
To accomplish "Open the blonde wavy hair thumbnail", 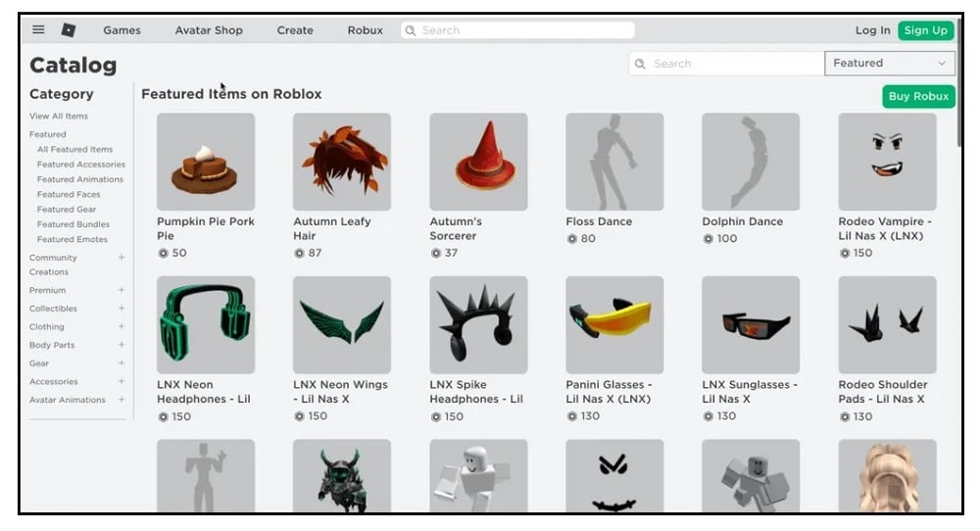I will 888,475.
